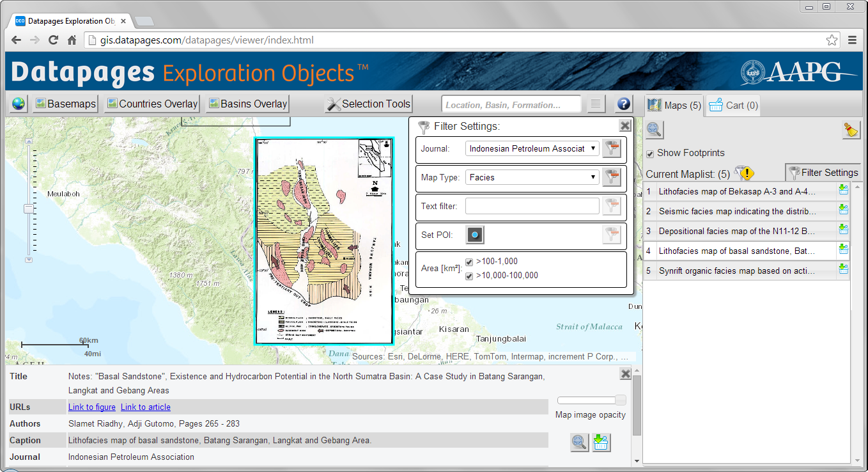Click the filter warning icon beside Current Maplist
This screenshot has height=472, width=868.
[744, 173]
